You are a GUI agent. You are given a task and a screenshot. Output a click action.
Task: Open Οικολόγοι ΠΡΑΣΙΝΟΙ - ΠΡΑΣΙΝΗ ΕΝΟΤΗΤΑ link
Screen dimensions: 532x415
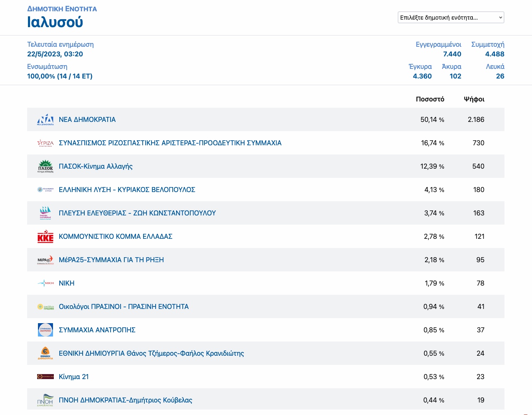[x=124, y=306]
